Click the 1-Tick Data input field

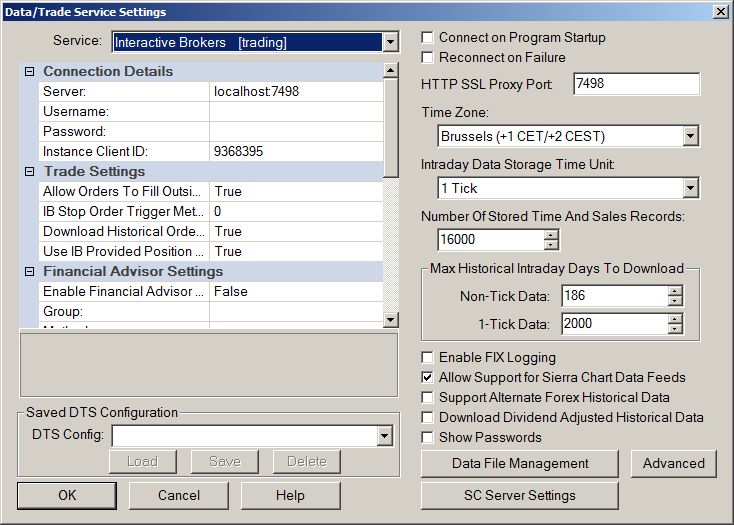tap(615, 324)
